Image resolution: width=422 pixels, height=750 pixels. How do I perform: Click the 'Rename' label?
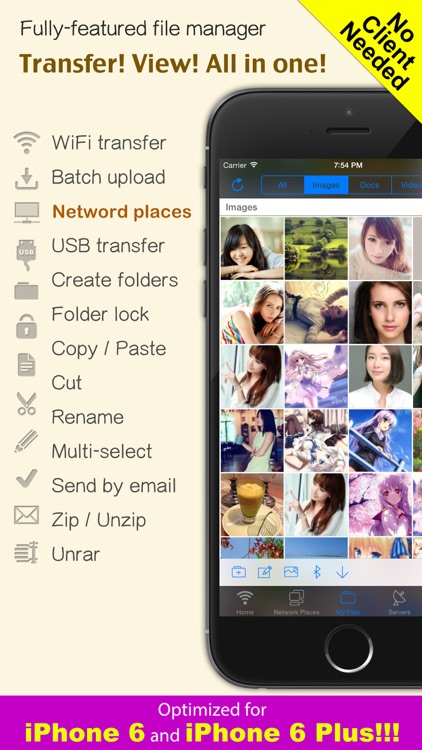tap(88, 418)
